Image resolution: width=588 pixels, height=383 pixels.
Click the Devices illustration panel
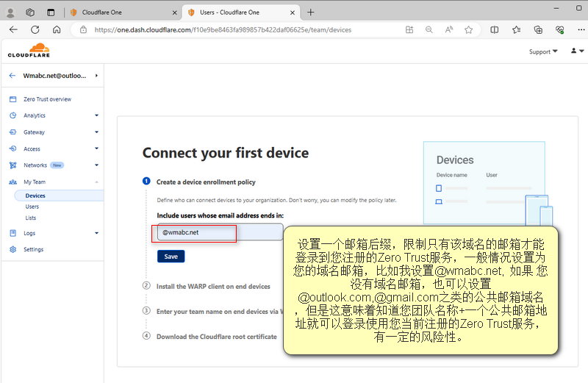point(484,183)
